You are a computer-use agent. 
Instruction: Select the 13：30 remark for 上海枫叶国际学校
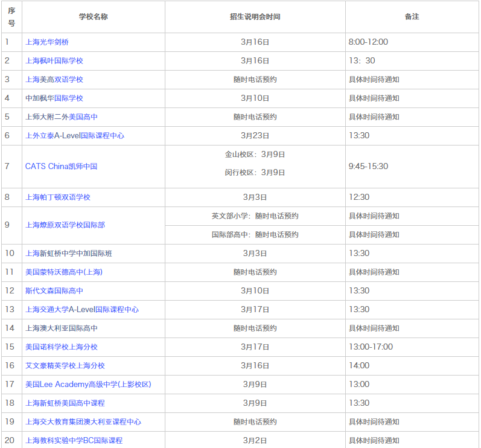coord(362,61)
